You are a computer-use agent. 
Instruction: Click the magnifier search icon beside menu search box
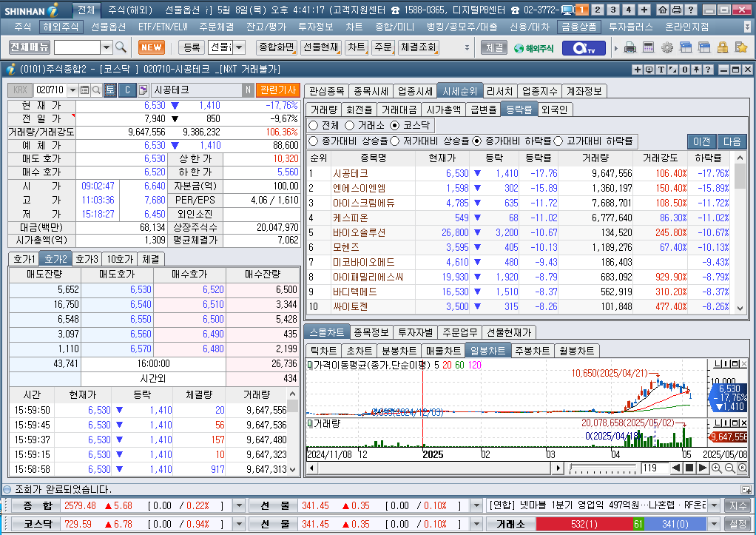pos(121,47)
